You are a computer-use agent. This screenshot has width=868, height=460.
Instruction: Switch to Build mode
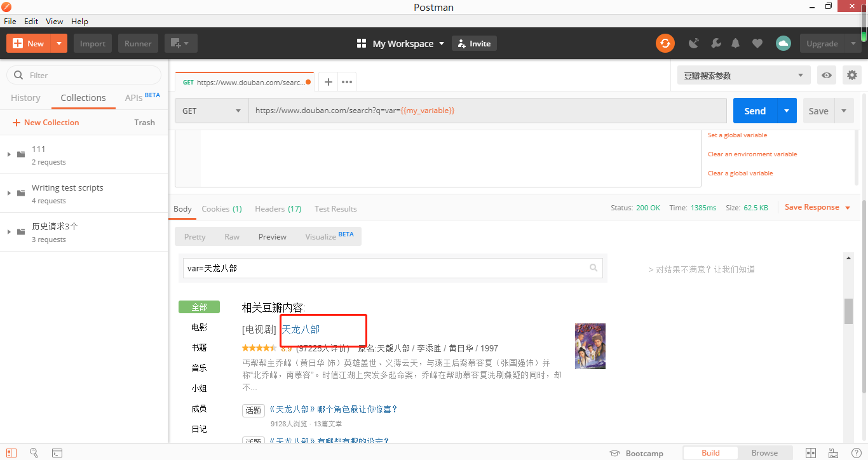(x=710, y=453)
